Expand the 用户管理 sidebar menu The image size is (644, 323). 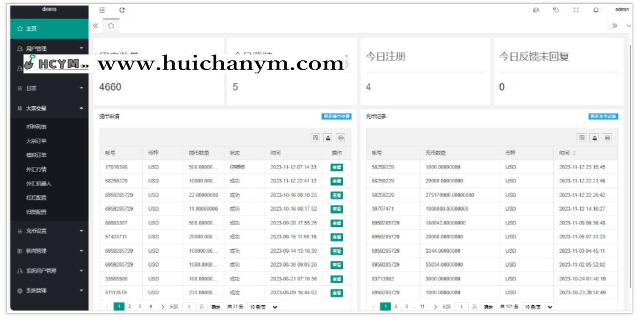[49, 49]
